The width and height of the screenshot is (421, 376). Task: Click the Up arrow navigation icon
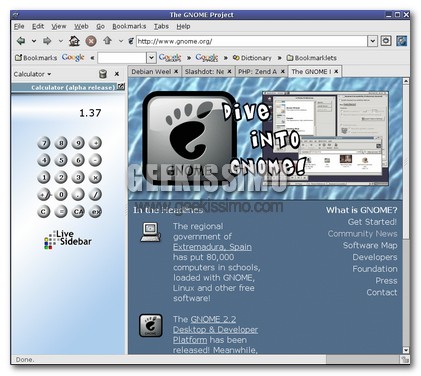coord(107,41)
